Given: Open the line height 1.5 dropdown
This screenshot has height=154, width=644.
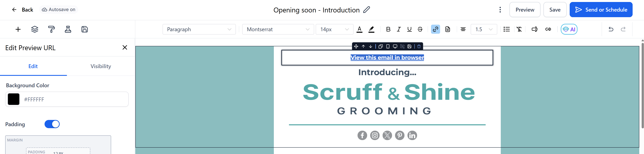Looking at the screenshot, I should (x=483, y=29).
